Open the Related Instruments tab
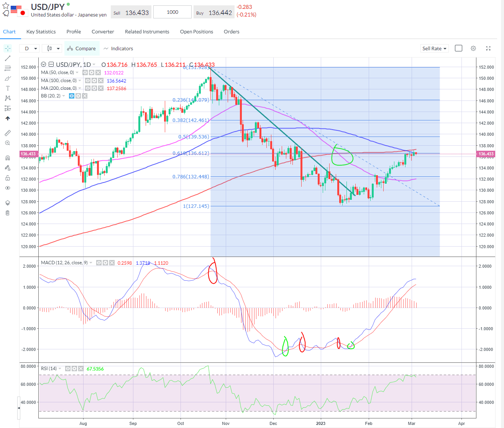 point(147,32)
